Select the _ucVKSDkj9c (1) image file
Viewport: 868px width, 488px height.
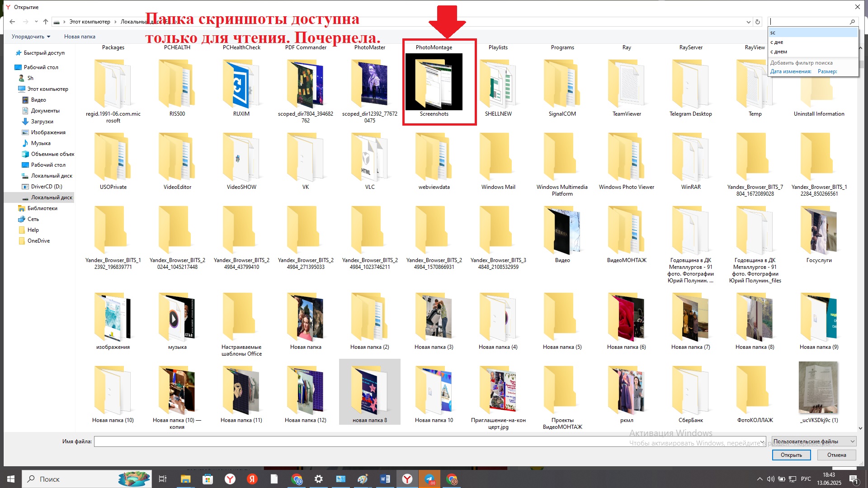click(x=819, y=392)
